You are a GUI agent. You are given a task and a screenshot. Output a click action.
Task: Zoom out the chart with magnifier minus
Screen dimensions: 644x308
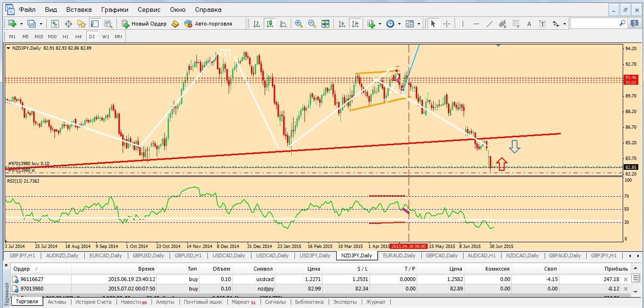312,24
